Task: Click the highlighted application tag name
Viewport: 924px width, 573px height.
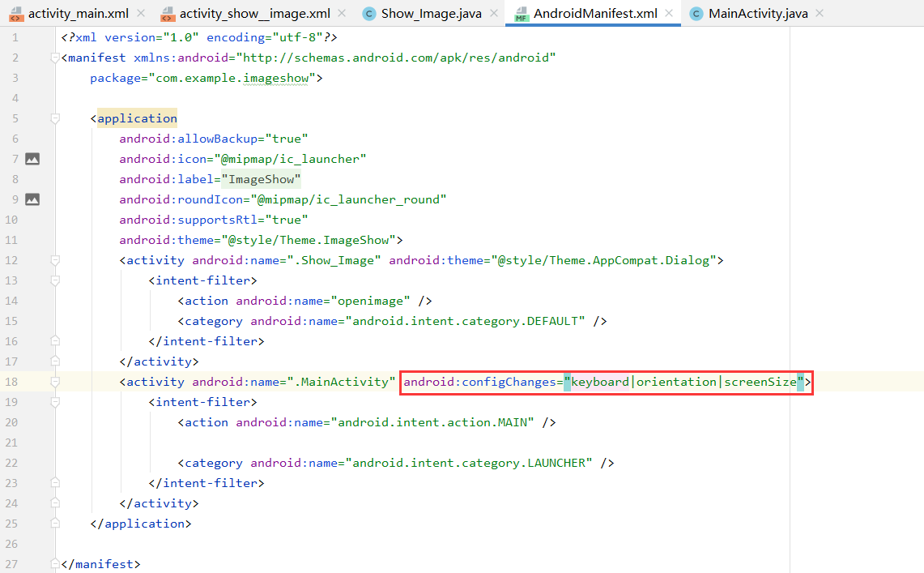Action: point(138,118)
